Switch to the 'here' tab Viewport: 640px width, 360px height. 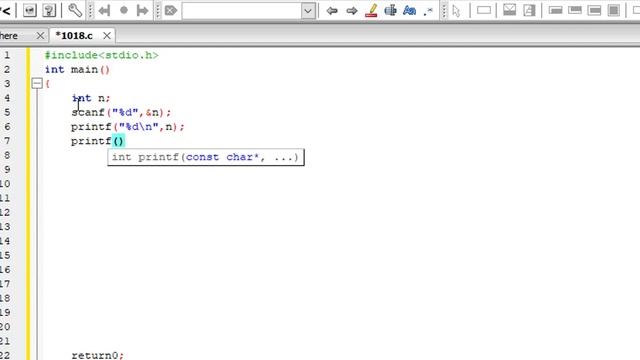pos(9,36)
